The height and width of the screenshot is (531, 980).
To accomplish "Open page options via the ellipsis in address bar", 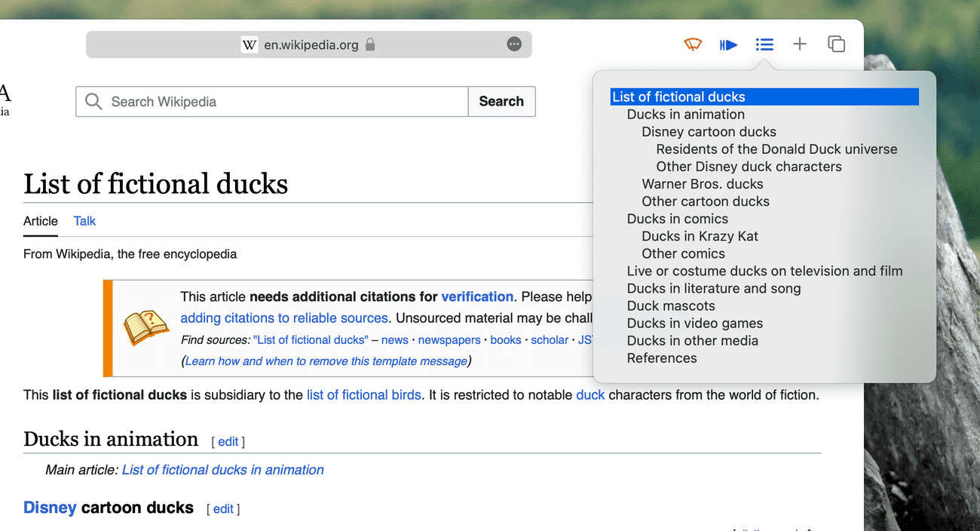I will pos(514,44).
